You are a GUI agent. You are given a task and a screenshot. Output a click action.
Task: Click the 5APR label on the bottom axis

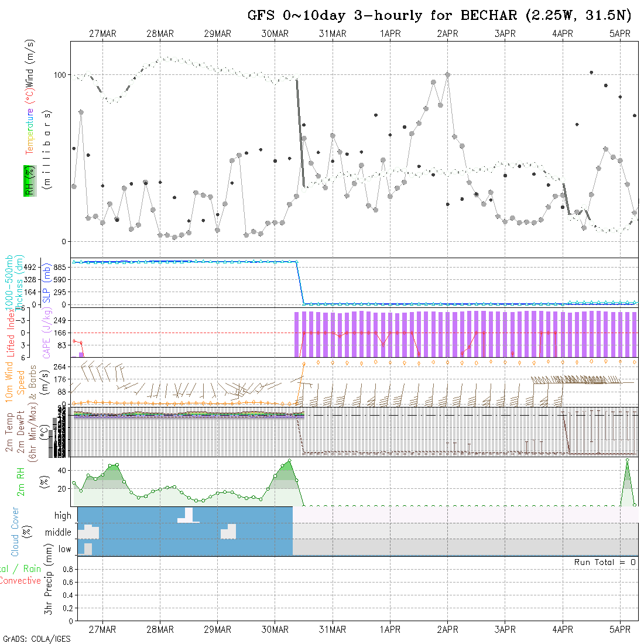620,629
